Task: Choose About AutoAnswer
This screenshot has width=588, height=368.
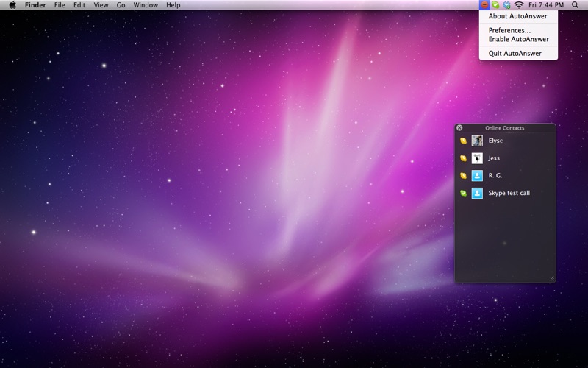Action: tap(517, 16)
